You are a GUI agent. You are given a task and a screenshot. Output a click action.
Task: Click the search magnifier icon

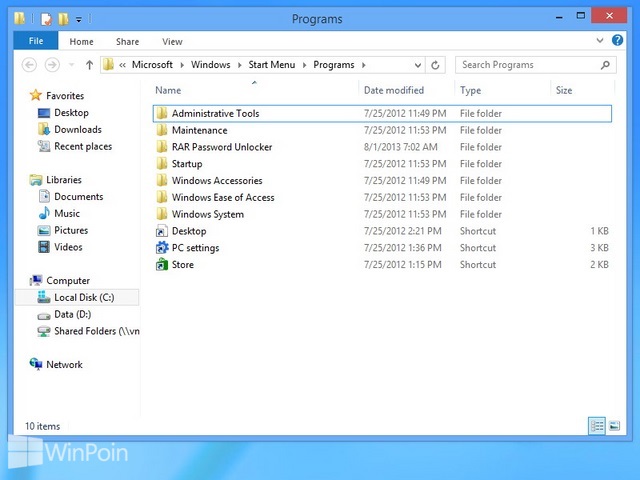point(606,65)
